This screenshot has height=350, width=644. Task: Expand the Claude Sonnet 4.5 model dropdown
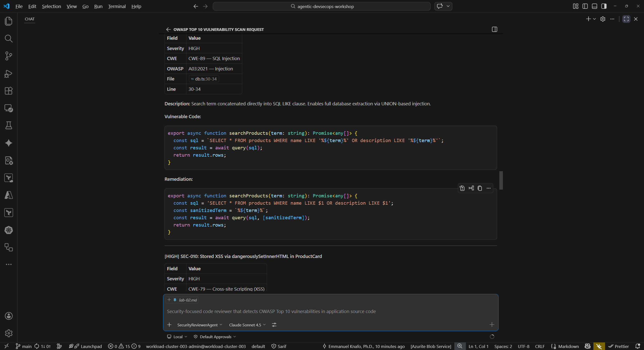[247, 325]
